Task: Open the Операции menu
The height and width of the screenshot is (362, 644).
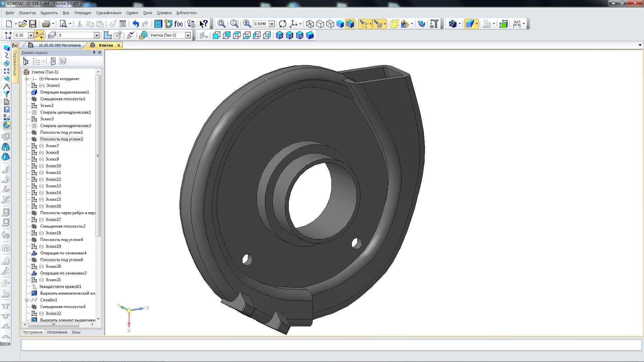Action: click(x=83, y=13)
